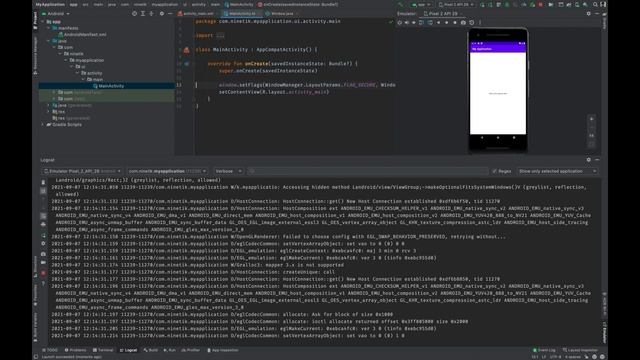This screenshot has width=640, height=360.
Task: Zoom in the emulator with plus button
Action: [591, 119]
